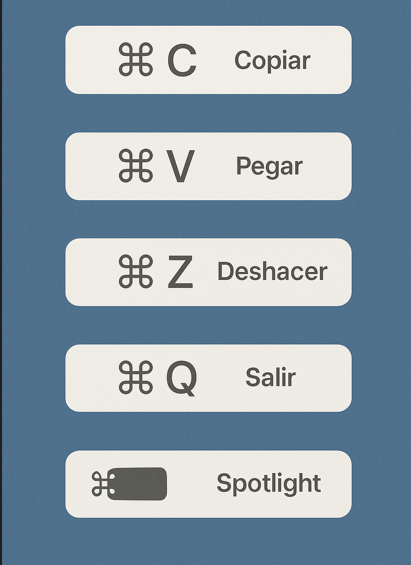The image size is (411, 565).
Task: Open the Spotlight shortcut card
Action: [208, 484]
